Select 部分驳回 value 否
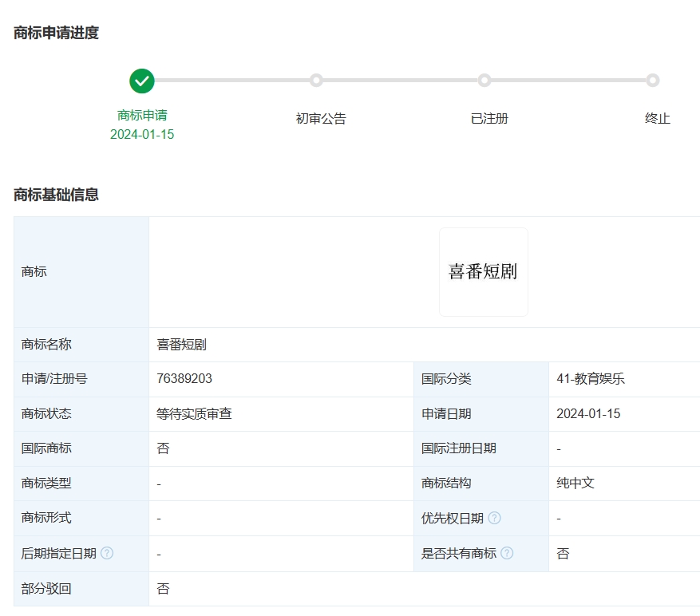Viewport: 700px width, 616px height. (x=163, y=589)
